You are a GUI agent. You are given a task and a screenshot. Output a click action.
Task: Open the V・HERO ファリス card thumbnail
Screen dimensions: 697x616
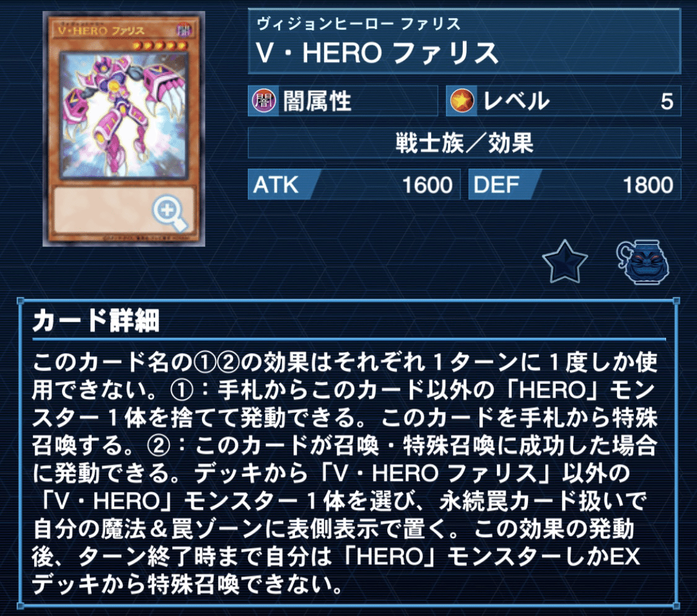(x=124, y=129)
